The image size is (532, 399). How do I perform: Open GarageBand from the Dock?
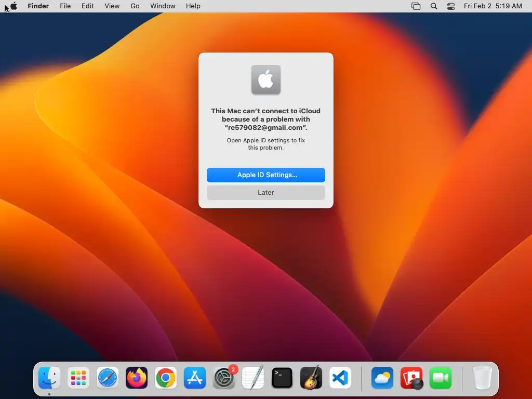point(311,378)
